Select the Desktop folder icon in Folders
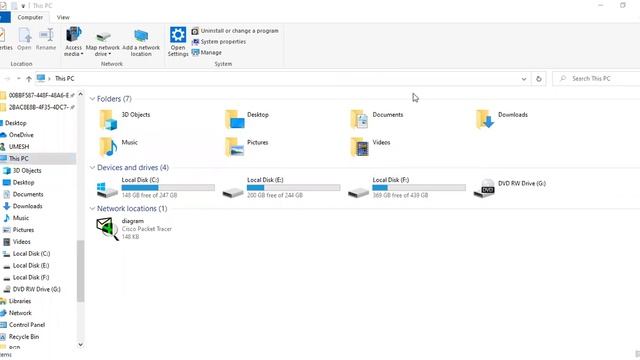The height and width of the screenshot is (360, 640). (x=234, y=120)
